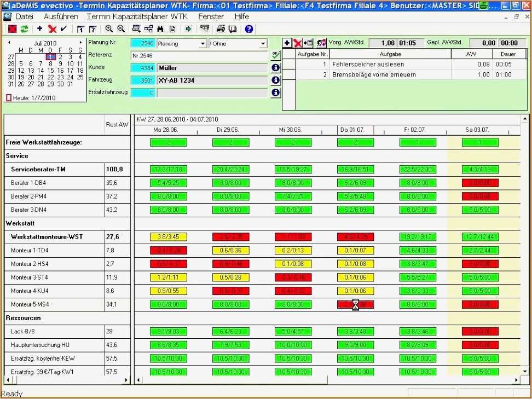The width and height of the screenshot is (532, 399).
Task: Click the OK checkmark icon beside Referenz
Action: (x=275, y=55)
